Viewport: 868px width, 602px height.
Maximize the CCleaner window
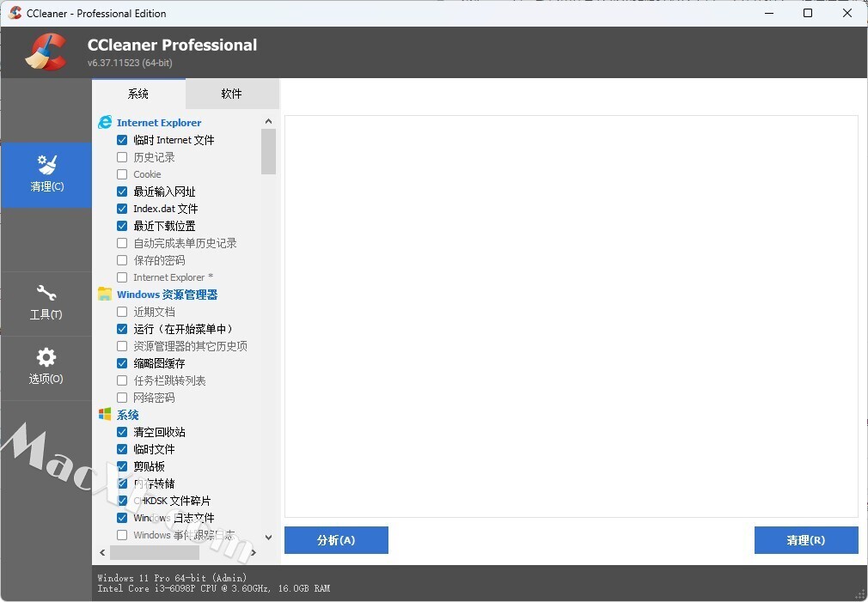(x=808, y=13)
